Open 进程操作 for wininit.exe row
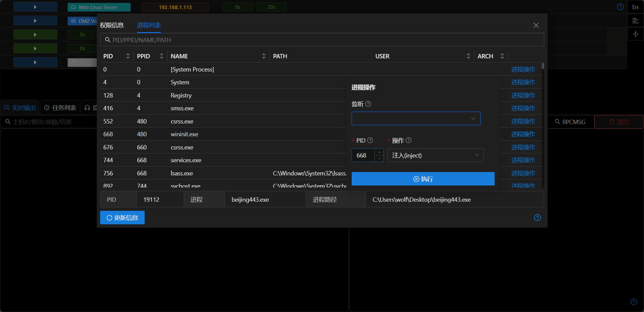This screenshot has height=312, width=644. (x=523, y=134)
